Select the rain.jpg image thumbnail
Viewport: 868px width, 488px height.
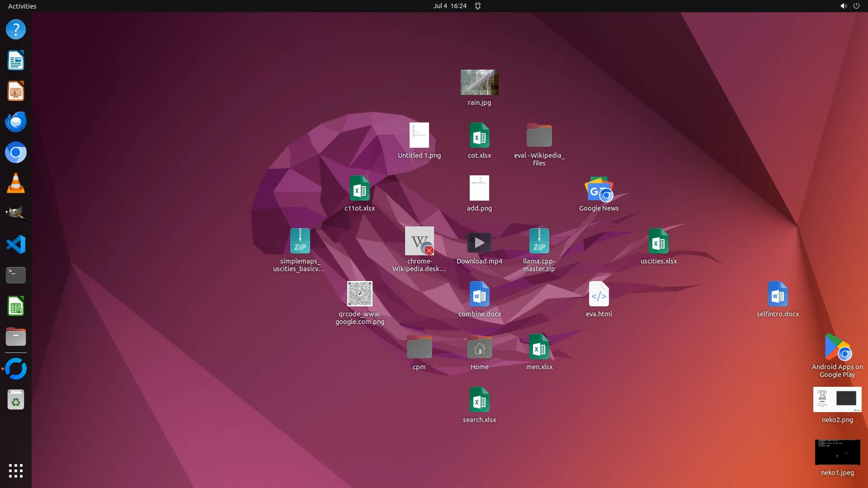[479, 82]
